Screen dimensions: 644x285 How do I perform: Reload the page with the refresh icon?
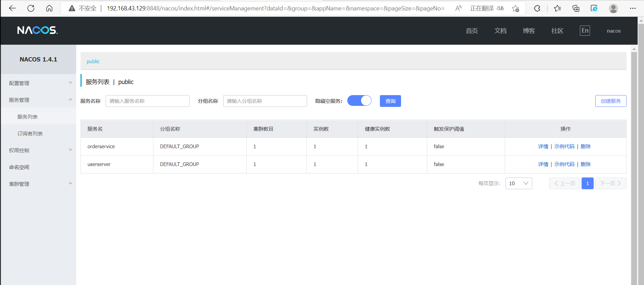(31, 8)
